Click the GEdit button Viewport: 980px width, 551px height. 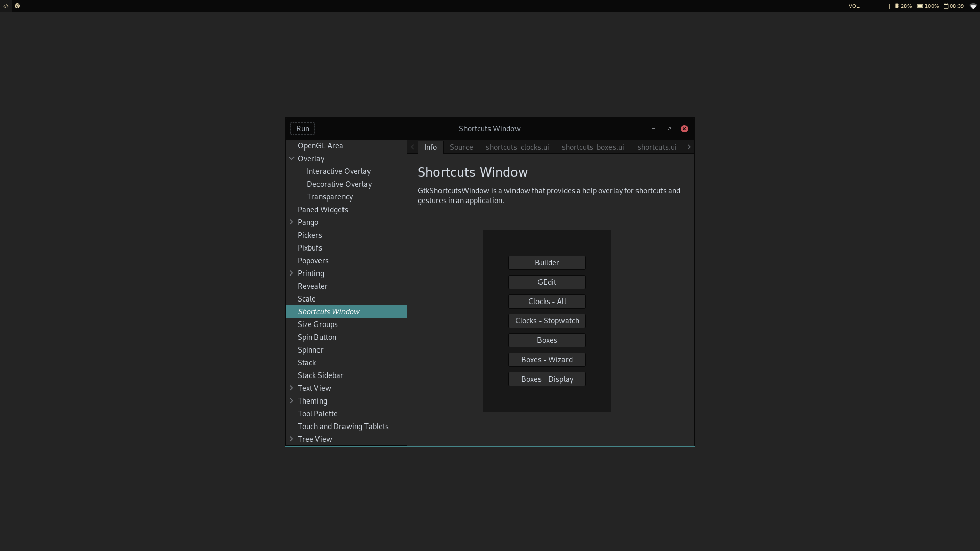coord(547,282)
